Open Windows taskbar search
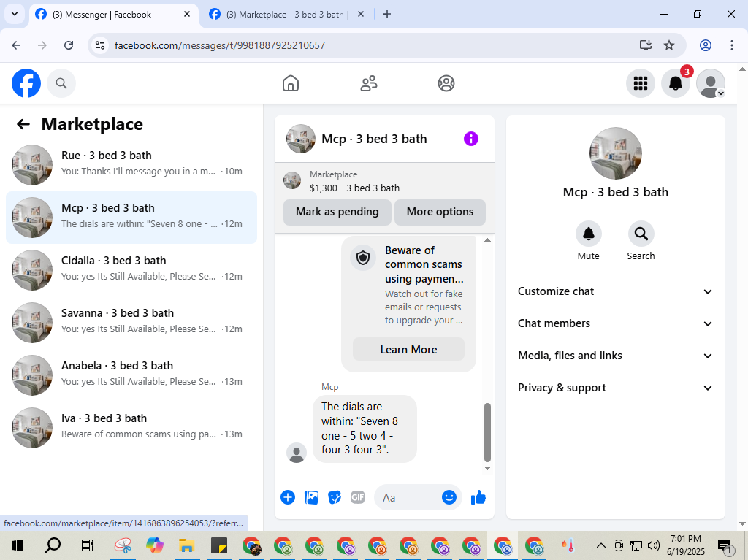The width and height of the screenshot is (748, 560). (52, 545)
